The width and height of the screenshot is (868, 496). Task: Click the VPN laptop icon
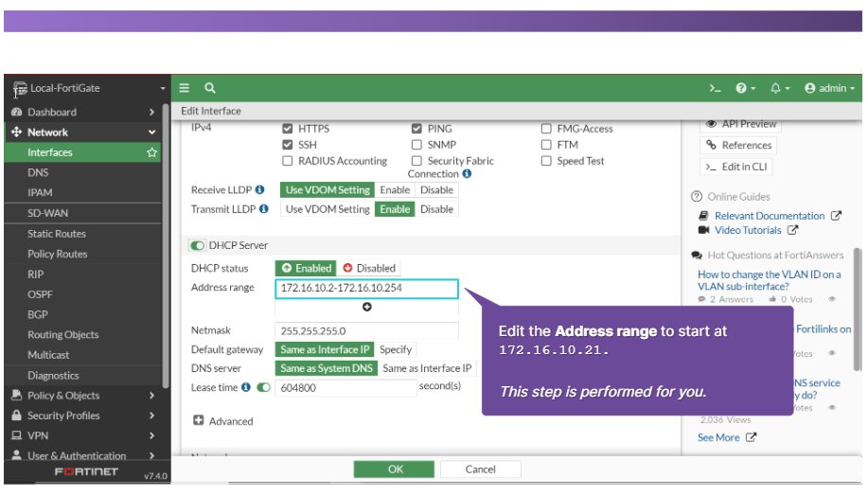pyautogui.click(x=17, y=435)
